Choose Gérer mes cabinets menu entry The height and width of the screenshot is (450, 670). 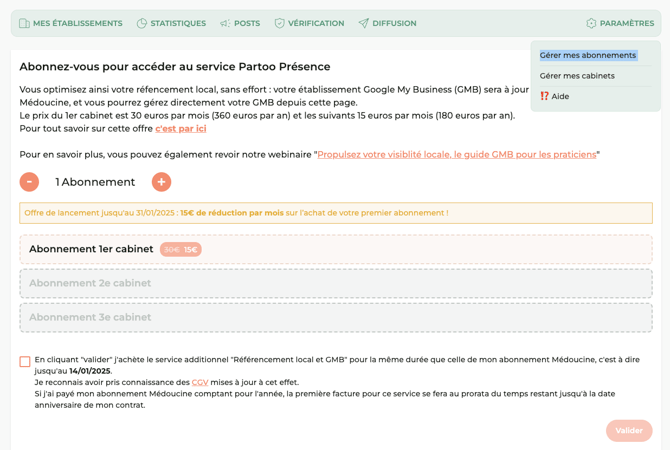tap(577, 76)
